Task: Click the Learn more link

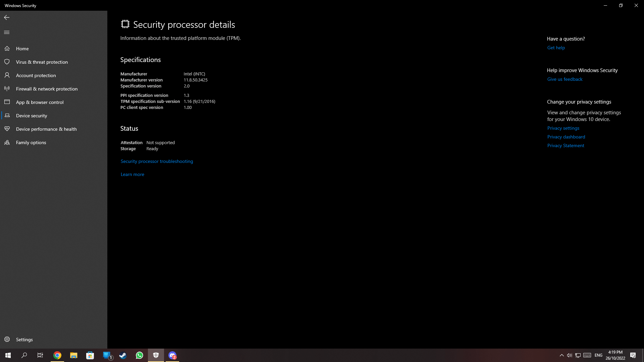Action: (x=132, y=175)
